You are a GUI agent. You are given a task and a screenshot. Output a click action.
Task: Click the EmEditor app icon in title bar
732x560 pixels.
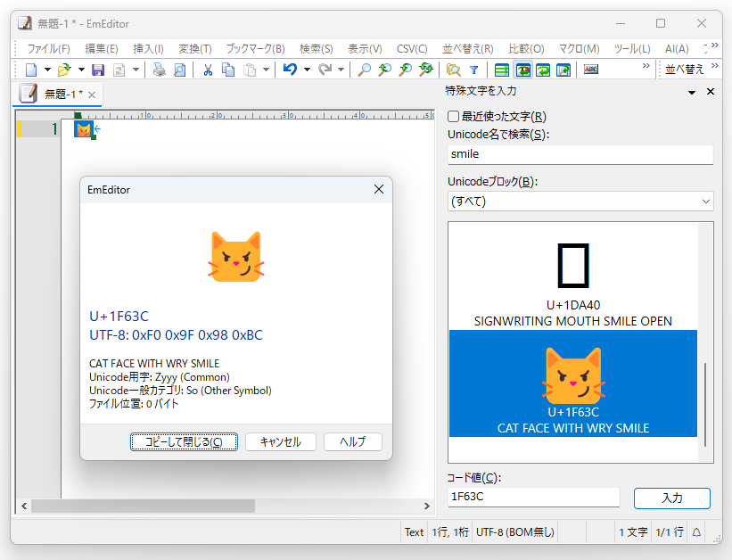coord(25,23)
